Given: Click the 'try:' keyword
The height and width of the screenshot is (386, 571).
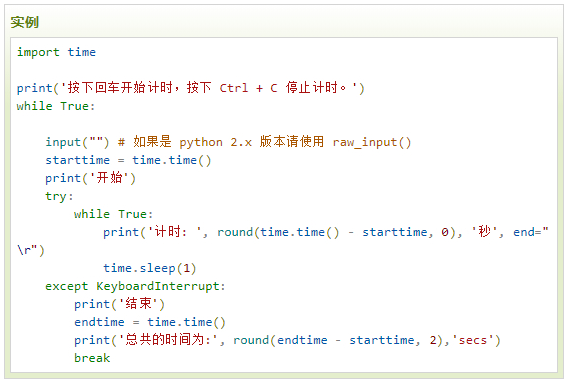Looking at the screenshot, I should click(59, 196).
